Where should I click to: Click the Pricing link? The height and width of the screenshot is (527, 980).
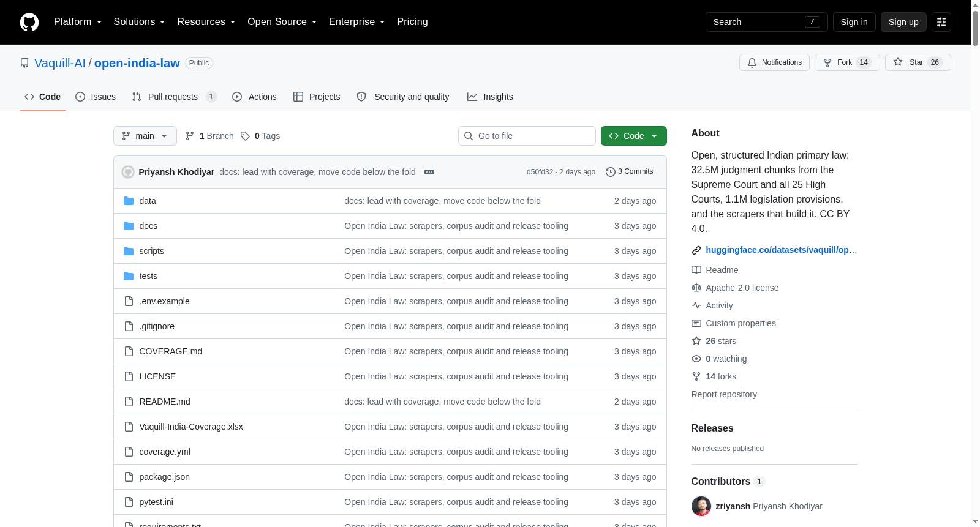point(412,22)
